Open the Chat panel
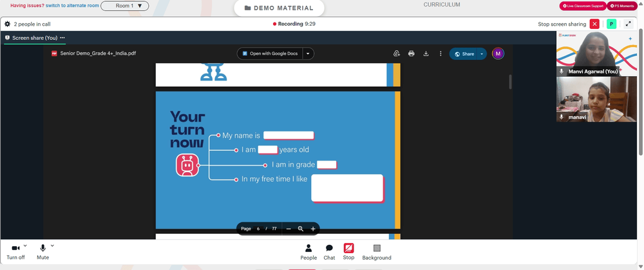 coord(329,252)
